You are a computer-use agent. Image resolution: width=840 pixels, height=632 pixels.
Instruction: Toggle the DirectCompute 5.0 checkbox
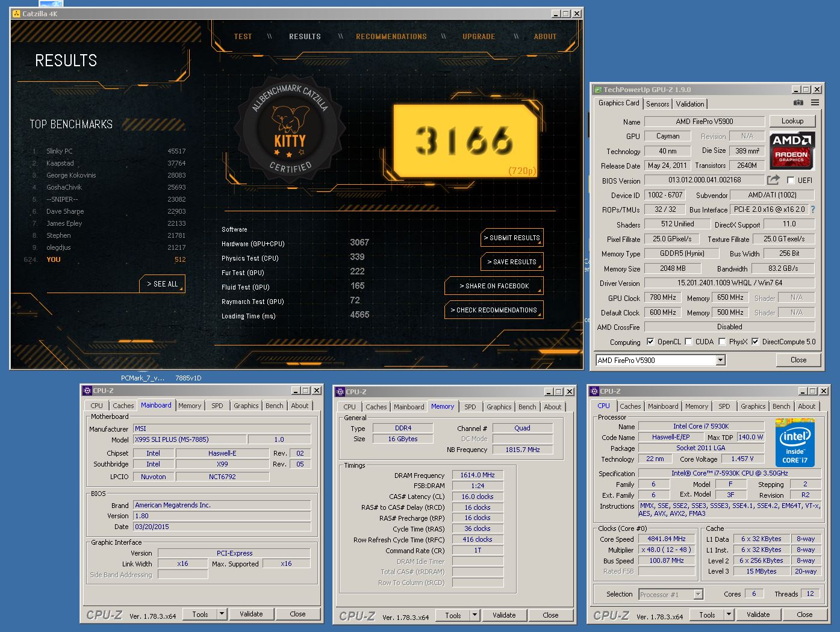pos(755,341)
